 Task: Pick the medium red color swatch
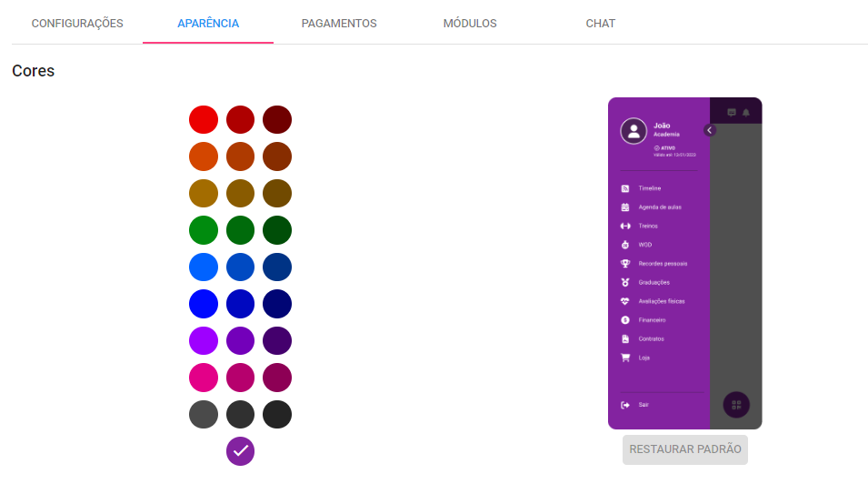pyautogui.click(x=240, y=120)
